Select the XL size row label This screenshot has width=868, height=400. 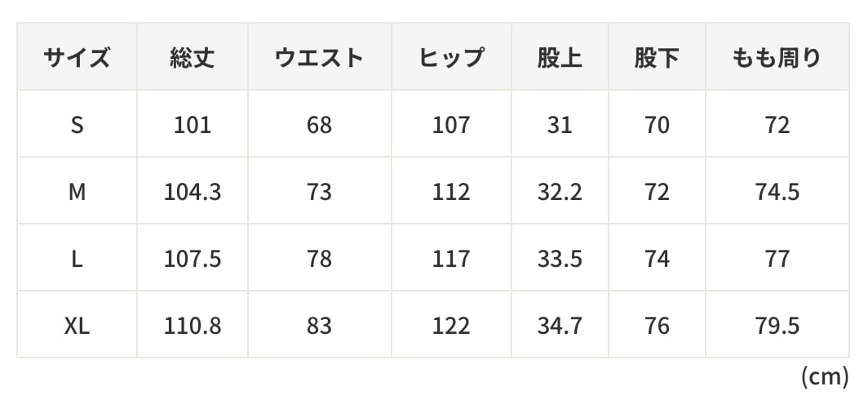tap(77, 326)
